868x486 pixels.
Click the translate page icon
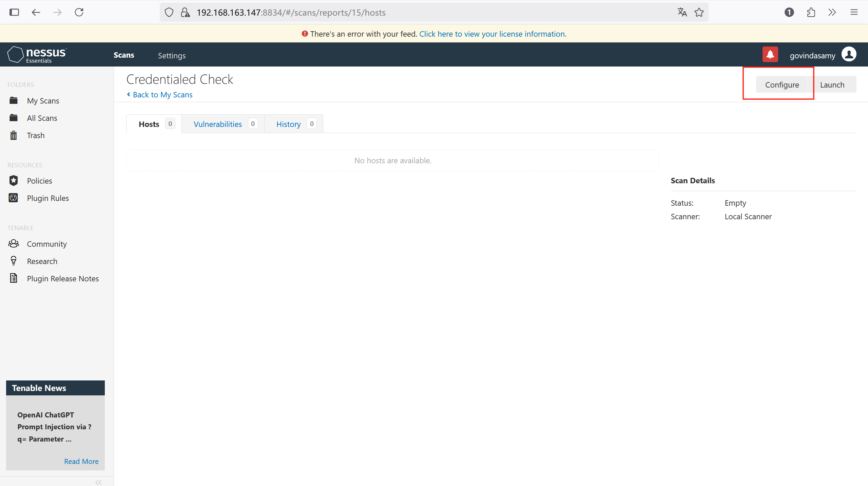click(682, 13)
